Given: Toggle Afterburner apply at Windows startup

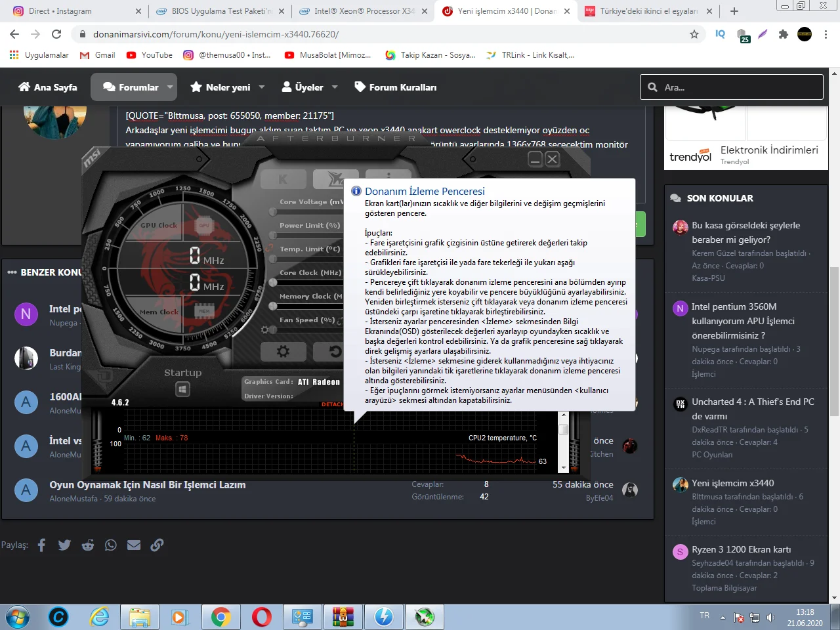Looking at the screenshot, I should tap(182, 389).
